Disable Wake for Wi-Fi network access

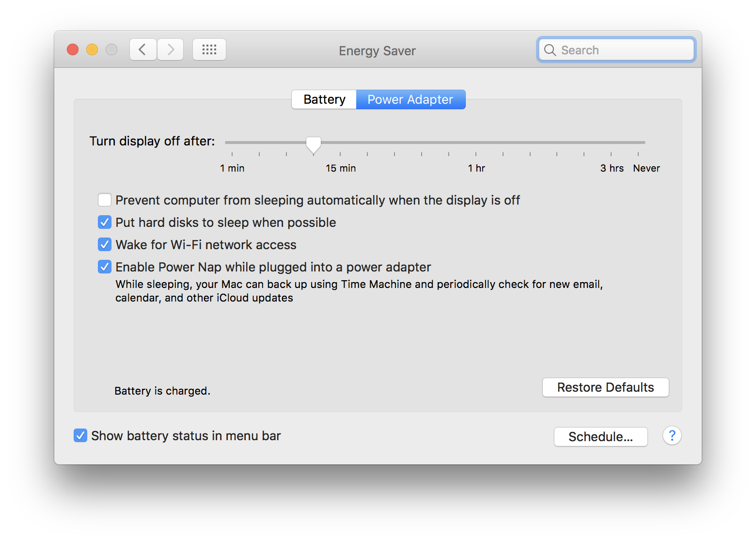click(x=105, y=244)
